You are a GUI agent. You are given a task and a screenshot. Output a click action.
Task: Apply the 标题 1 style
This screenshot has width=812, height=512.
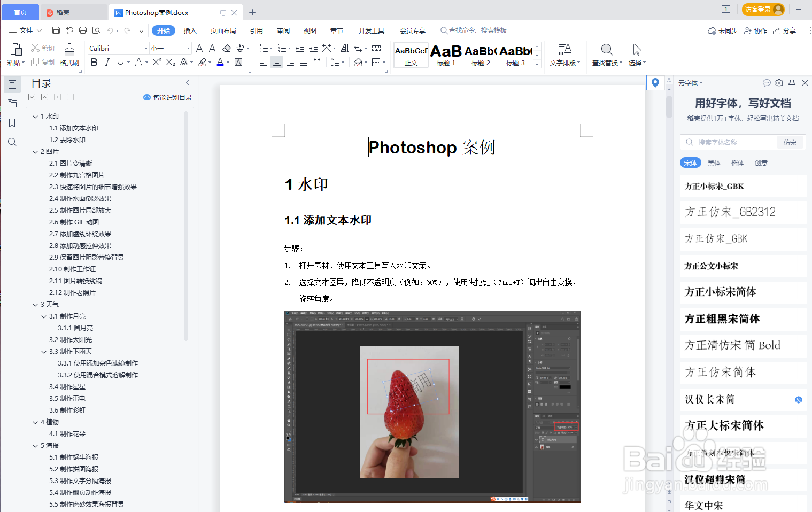pos(446,55)
